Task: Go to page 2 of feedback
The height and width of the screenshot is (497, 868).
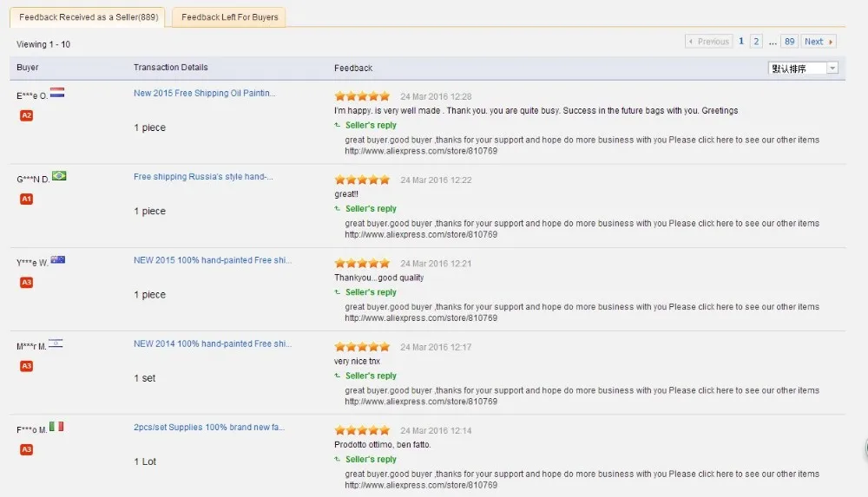Action: click(756, 42)
